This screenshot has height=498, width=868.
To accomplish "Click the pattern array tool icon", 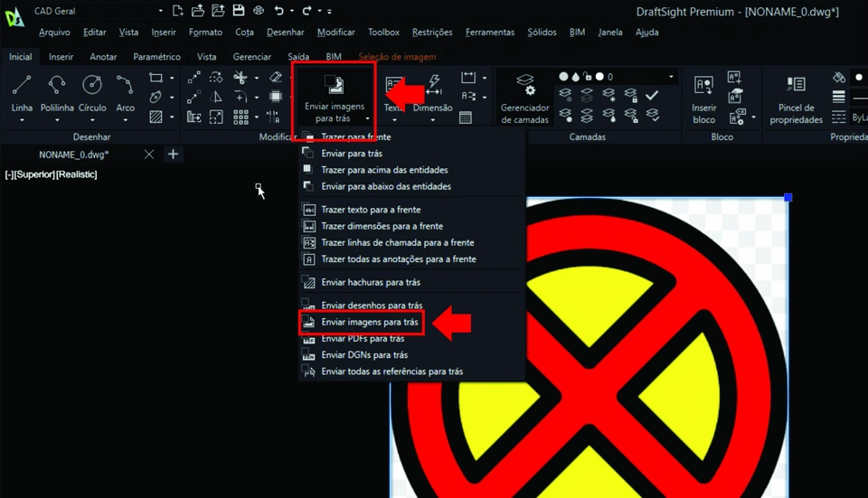I will coord(241,117).
